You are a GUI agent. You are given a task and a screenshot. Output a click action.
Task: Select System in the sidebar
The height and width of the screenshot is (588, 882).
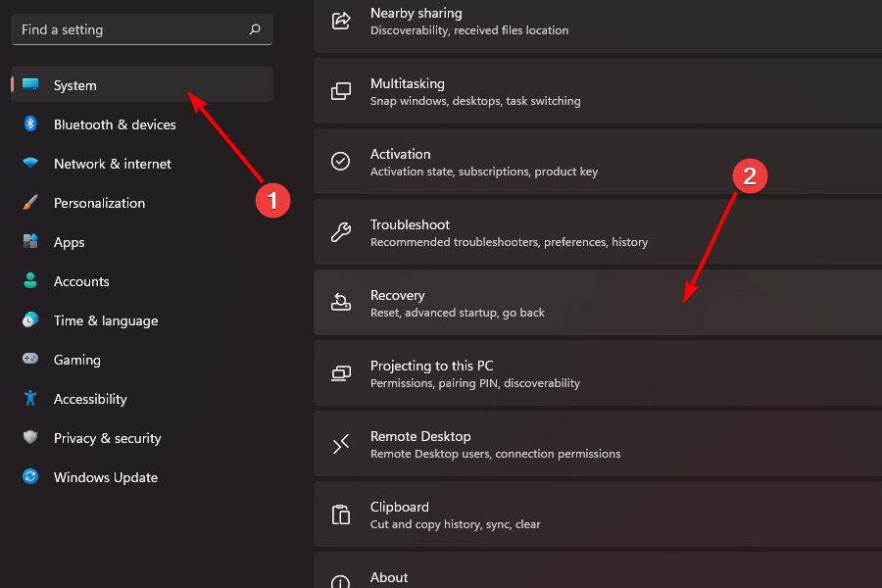point(75,85)
